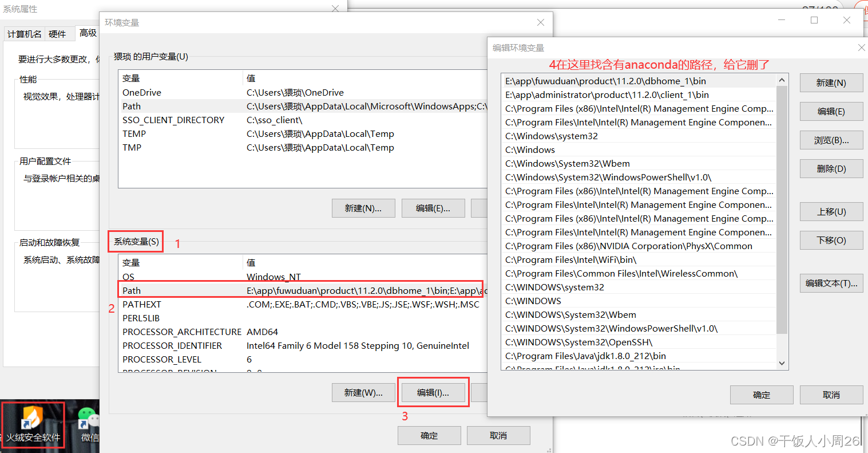Open the 火绒安全软件 desktop shortcut
The image size is (868, 453).
coord(33,424)
